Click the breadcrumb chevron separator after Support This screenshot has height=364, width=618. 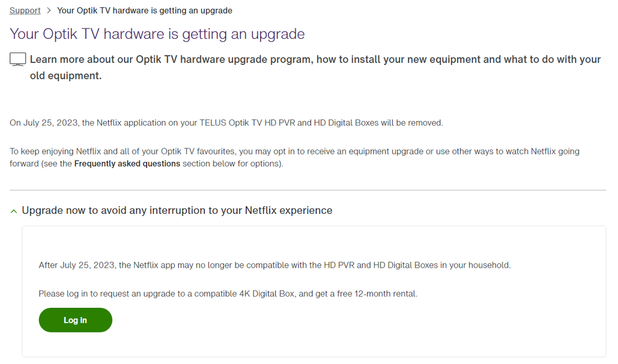[x=49, y=11]
